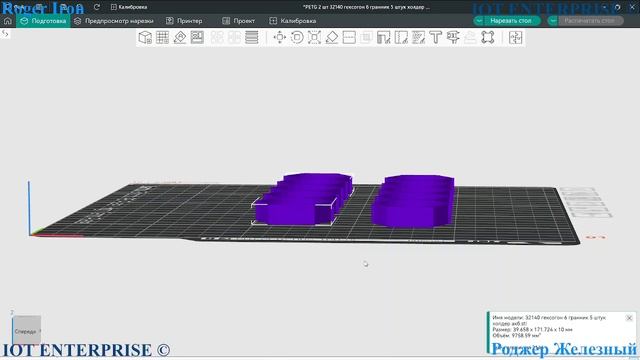
Task: Click the Arrange all objects icon
Action: 197,38
